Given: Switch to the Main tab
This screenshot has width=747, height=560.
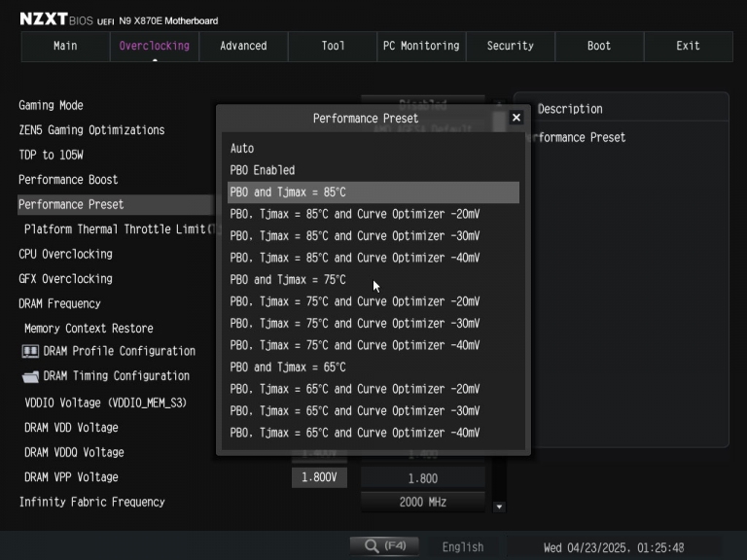Looking at the screenshot, I should pyautogui.click(x=65, y=47).
